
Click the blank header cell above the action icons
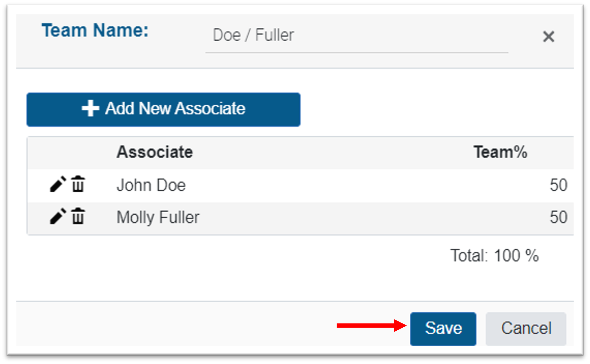point(68,152)
